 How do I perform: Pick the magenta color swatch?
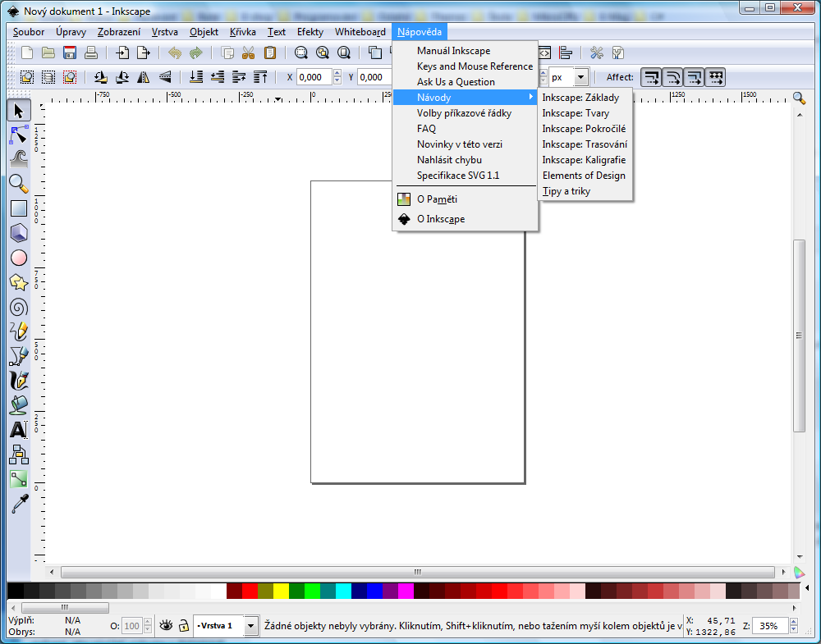point(406,591)
